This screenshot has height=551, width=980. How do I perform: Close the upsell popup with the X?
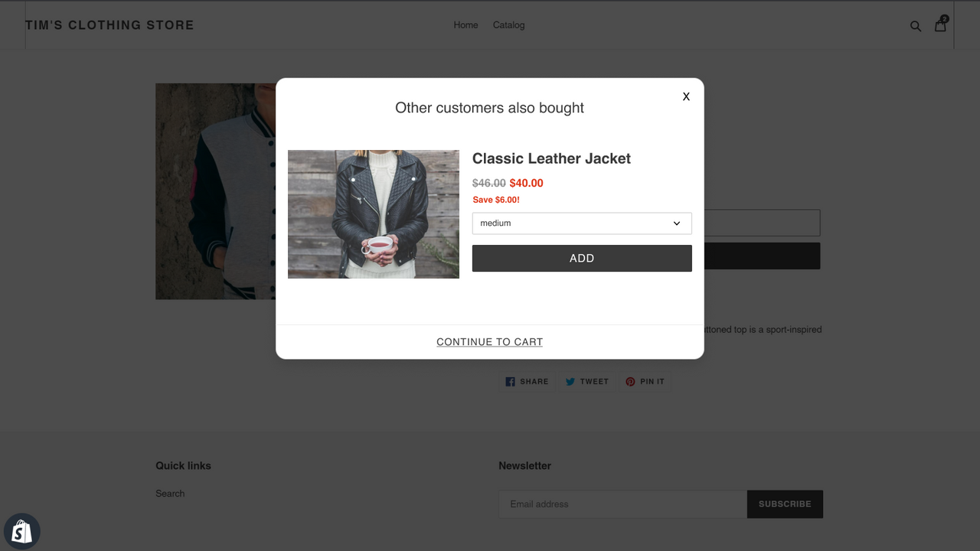pyautogui.click(x=685, y=96)
